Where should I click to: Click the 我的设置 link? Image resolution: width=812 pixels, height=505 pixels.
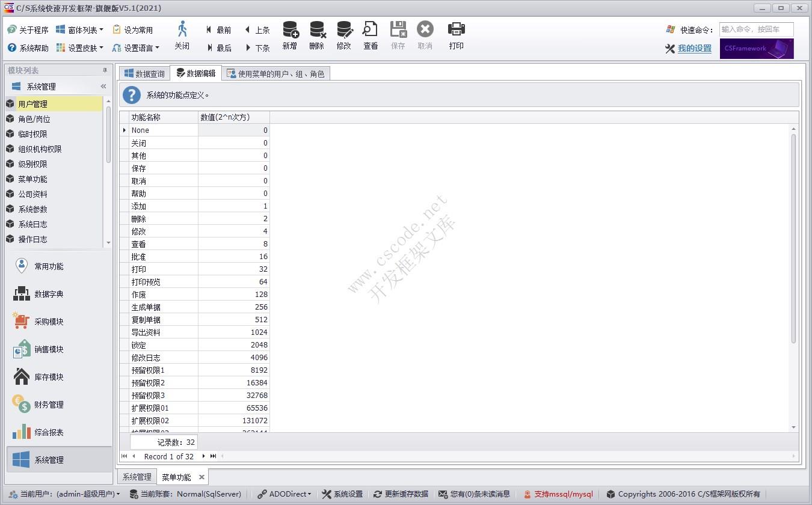(694, 49)
